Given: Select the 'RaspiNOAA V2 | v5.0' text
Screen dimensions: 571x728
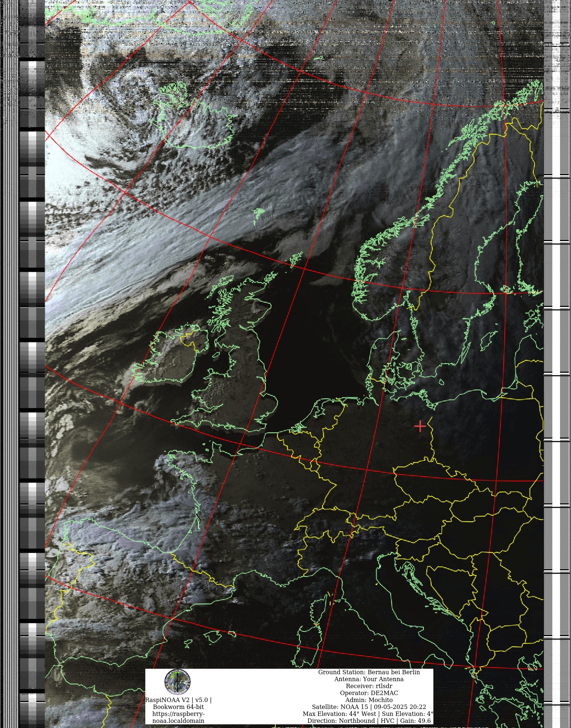Looking at the screenshot, I should tap(178, 700).
